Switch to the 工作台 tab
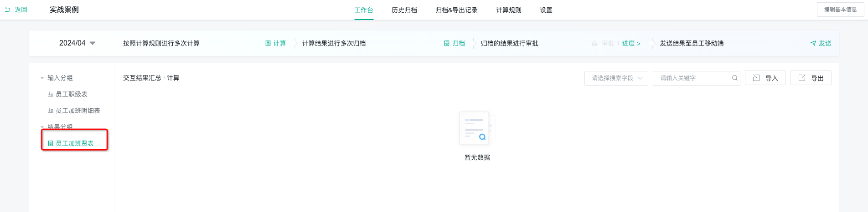 pyautogui.click(x=364, y=10)
